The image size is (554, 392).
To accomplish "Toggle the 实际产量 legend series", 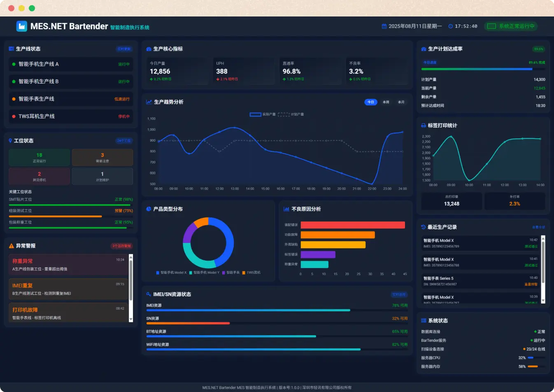I will pyautogui.click(x=263, y=114).
